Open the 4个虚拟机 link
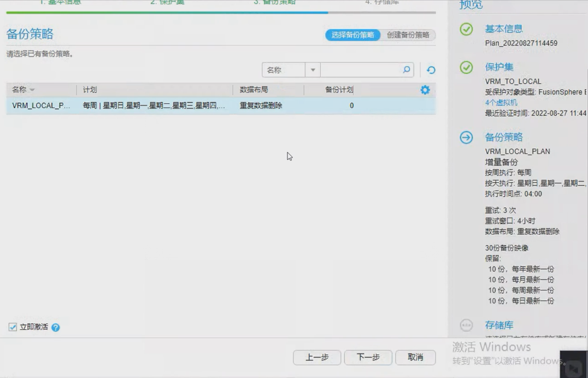Viewport: 588px width, 378px height. (x=501, y=103)
